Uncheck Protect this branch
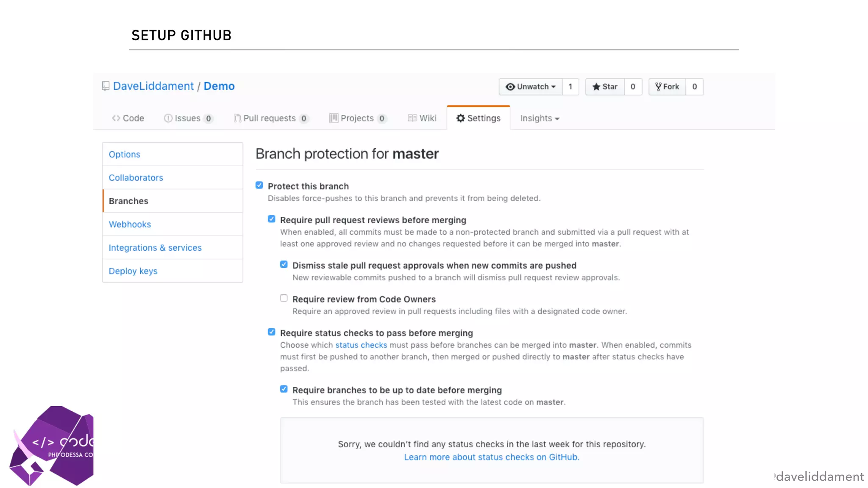Image resolution: width=868 pixels, height=488 pixels. click(259, 185)
